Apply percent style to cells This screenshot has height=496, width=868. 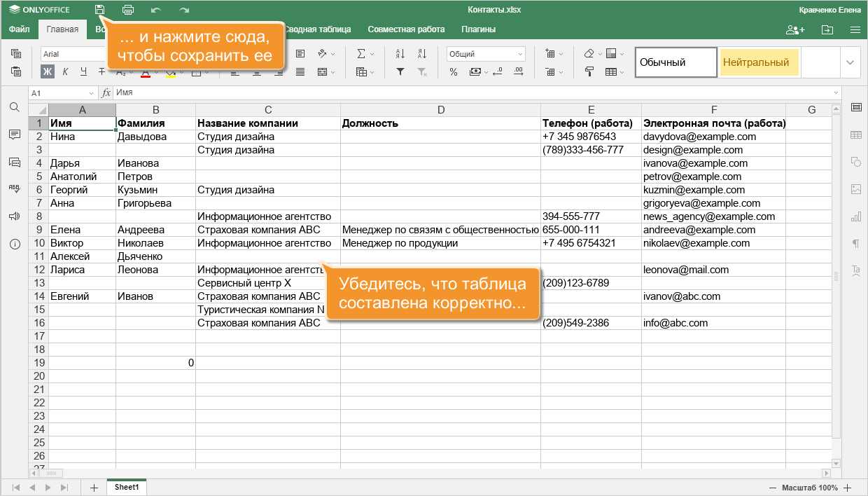pos(454,71)
